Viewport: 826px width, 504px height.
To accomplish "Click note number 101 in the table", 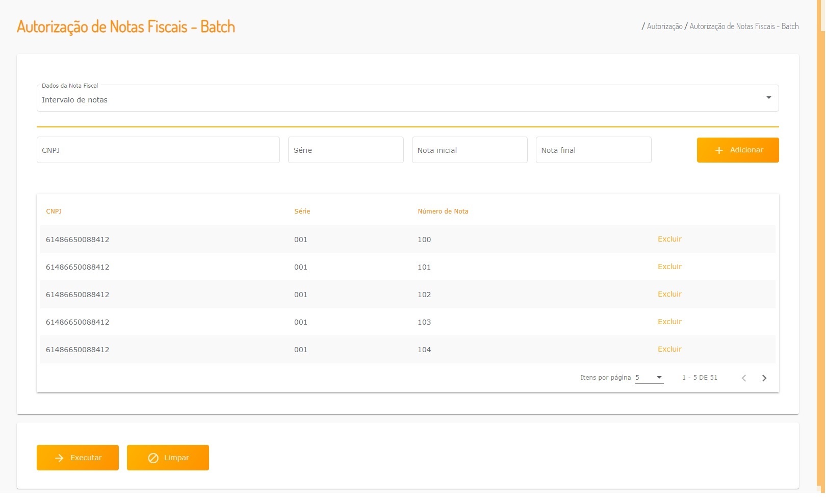I will pyautogui.click(x=424, y=267).
